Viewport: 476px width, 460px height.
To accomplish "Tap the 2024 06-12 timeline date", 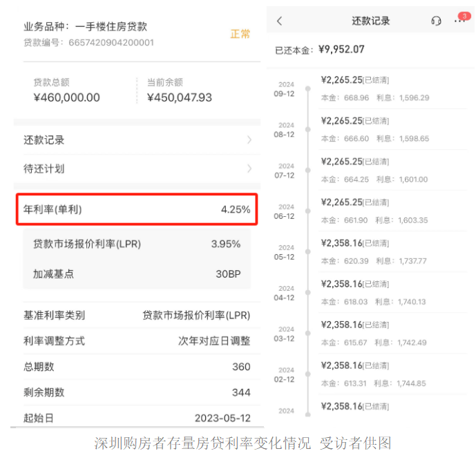I will 285,211.
